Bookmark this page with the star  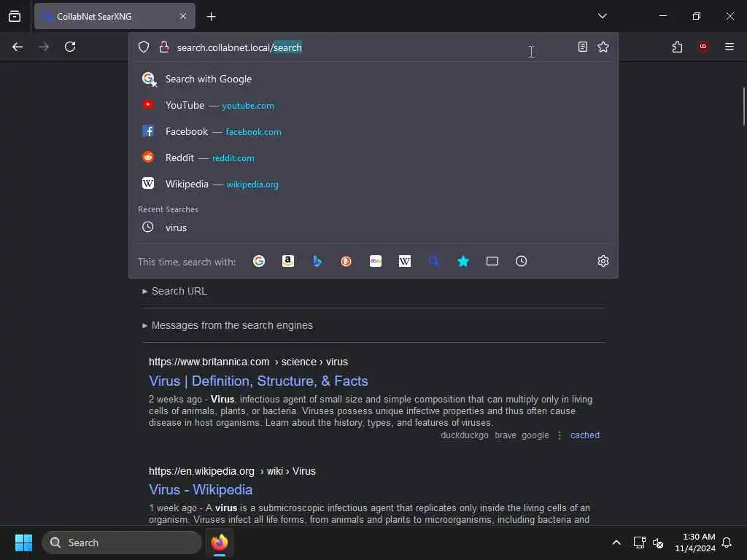coord(603,47)
